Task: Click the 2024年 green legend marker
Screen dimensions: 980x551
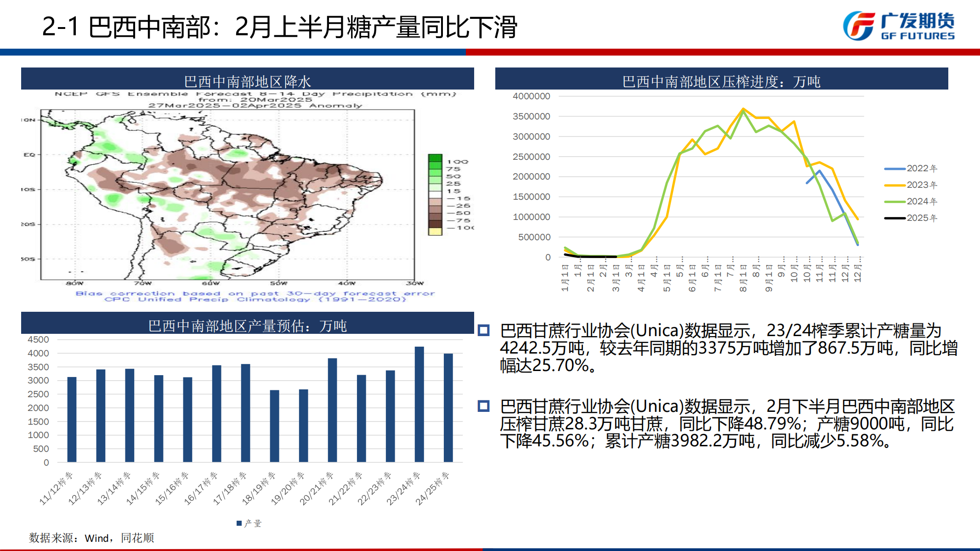Action: 894,202
